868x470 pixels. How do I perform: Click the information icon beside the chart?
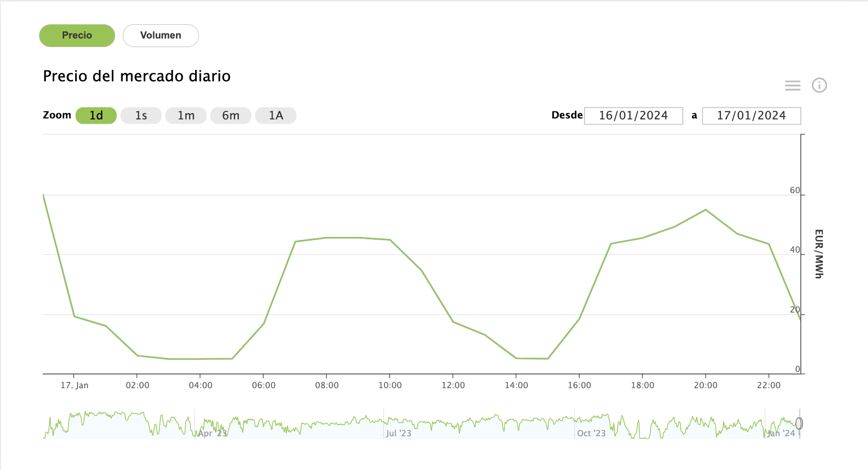(x=819, y=86)
